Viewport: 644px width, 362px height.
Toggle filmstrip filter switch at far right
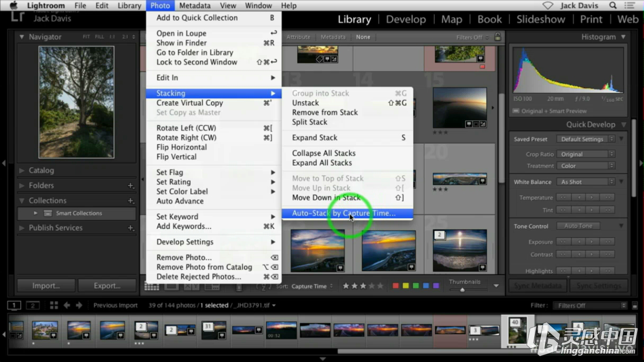[634, 305]
